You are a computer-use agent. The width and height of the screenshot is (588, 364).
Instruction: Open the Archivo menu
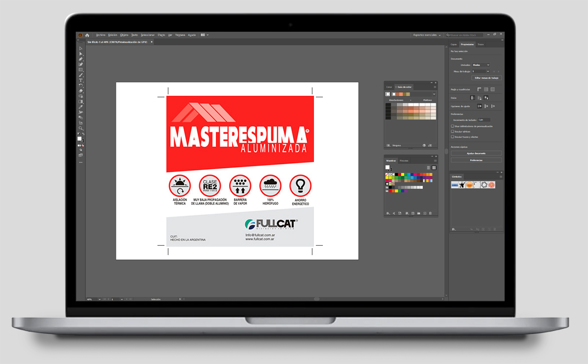(x=101, y=35)
